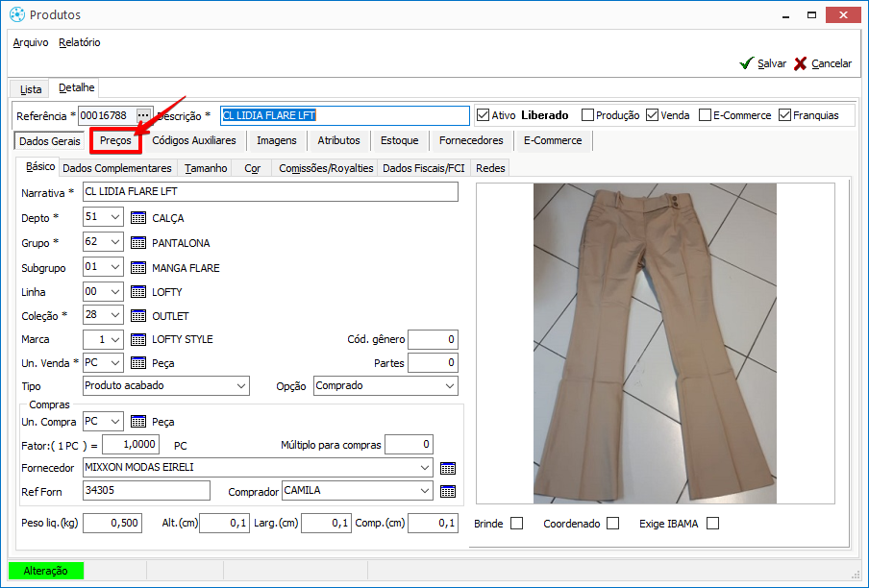Open the Fornecedor MIXXON MODAS dropdown

[425, 468]
